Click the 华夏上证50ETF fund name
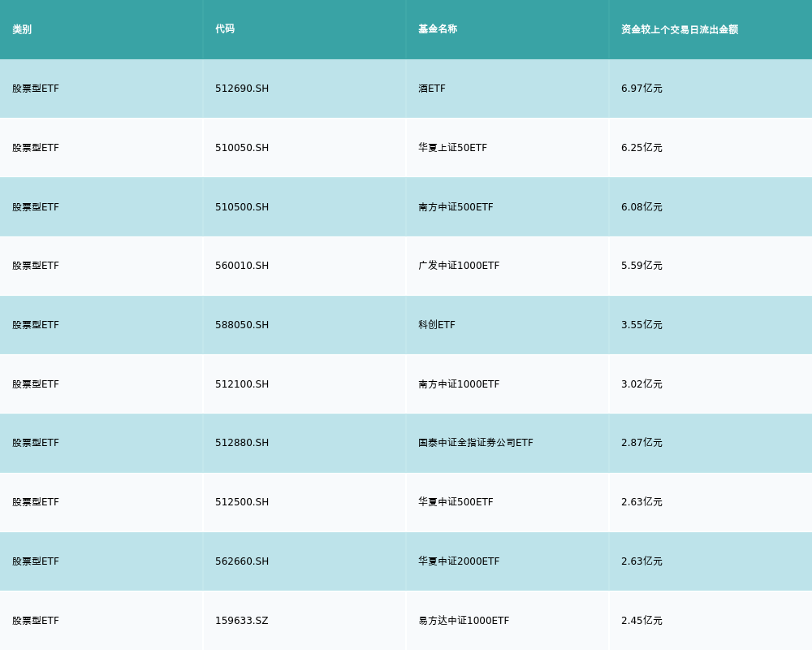 pos(452,148)
